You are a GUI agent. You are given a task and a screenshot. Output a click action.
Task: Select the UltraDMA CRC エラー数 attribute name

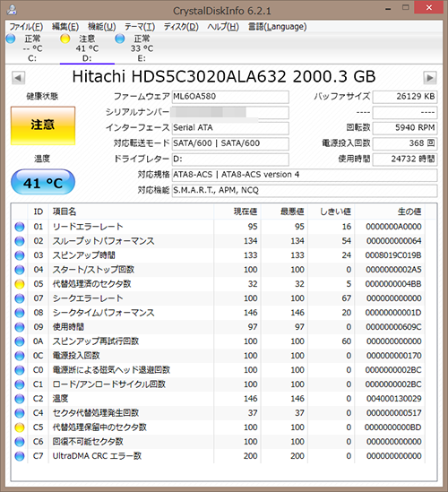pos(97,456)
